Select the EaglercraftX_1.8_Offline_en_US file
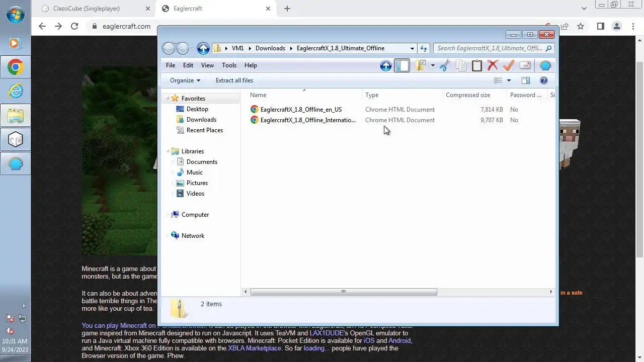 (301, 110)
